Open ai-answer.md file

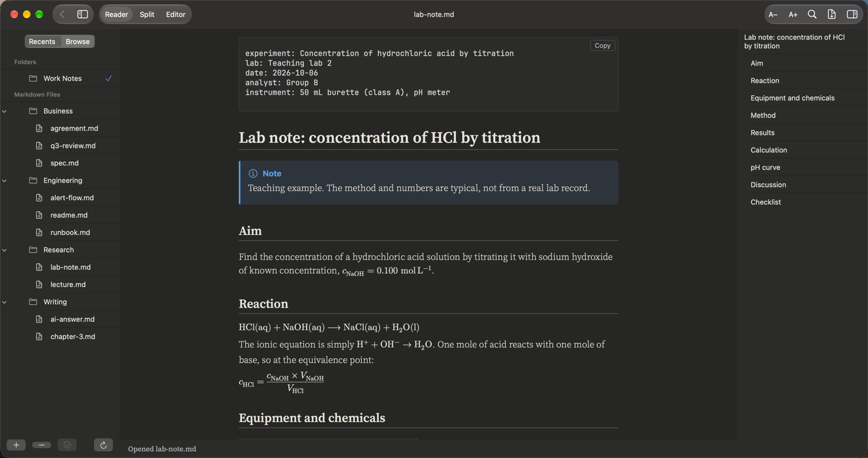72,319
